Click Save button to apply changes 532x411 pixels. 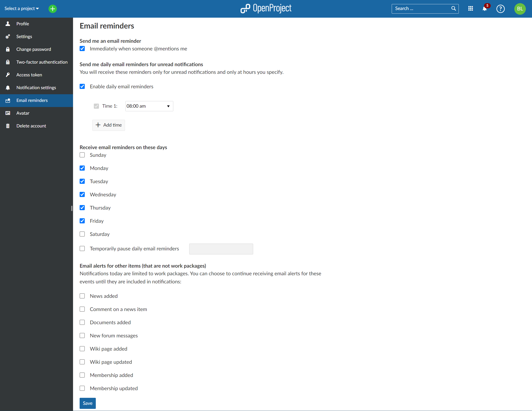click(88, 403)
